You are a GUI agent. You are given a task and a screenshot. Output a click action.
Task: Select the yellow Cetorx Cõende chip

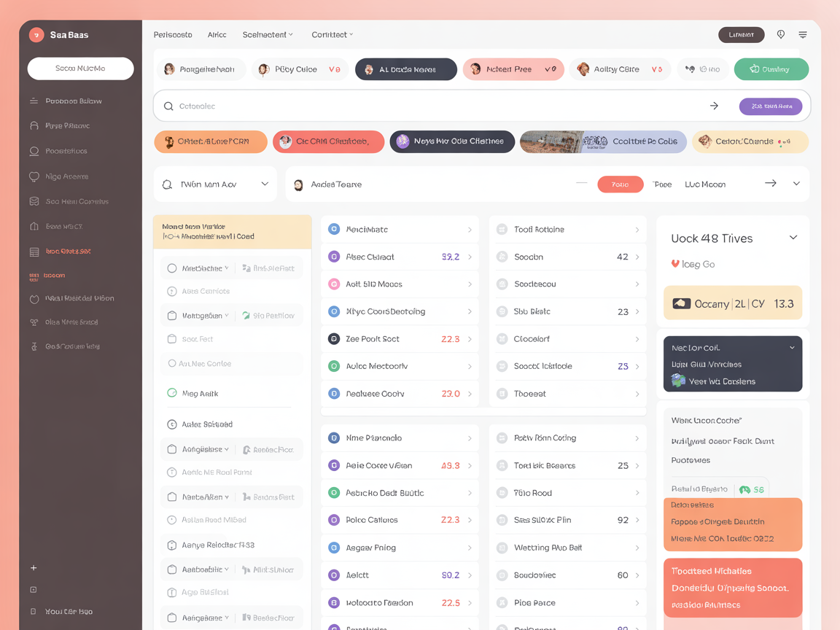750,141
